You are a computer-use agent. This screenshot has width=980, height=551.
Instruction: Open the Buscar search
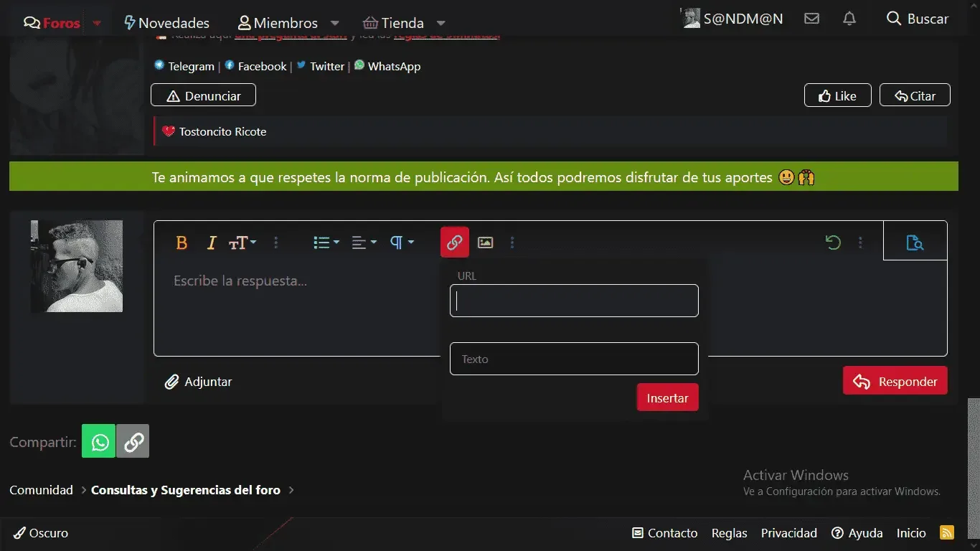click(x=918, y=19)
